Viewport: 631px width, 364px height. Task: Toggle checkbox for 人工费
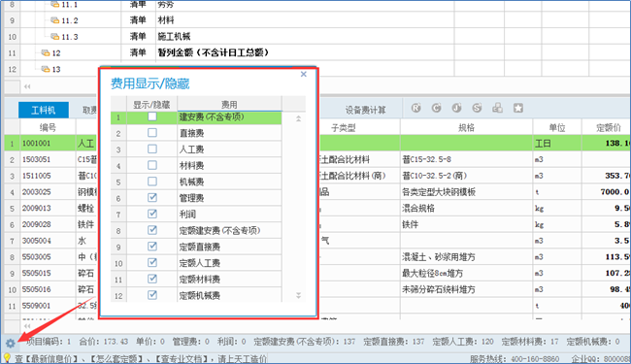point(152,149)
